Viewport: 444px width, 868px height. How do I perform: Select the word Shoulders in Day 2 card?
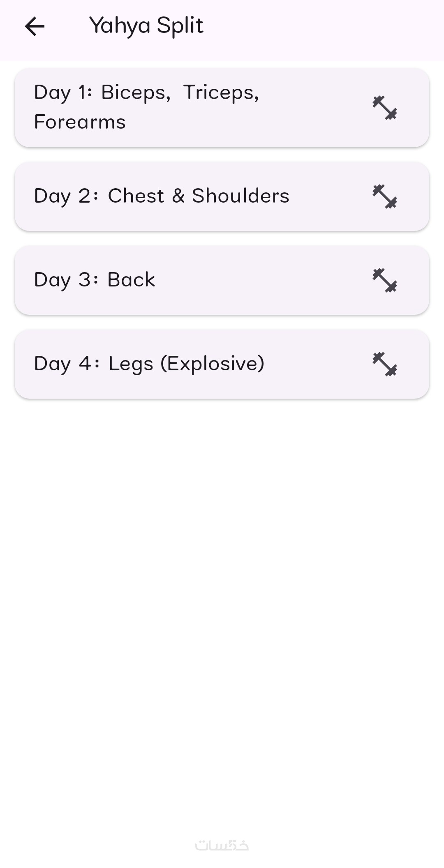(x=240, y=196)
